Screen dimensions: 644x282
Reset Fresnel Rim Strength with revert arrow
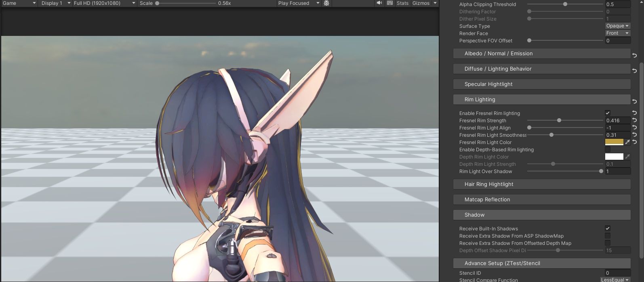point(634,121)
